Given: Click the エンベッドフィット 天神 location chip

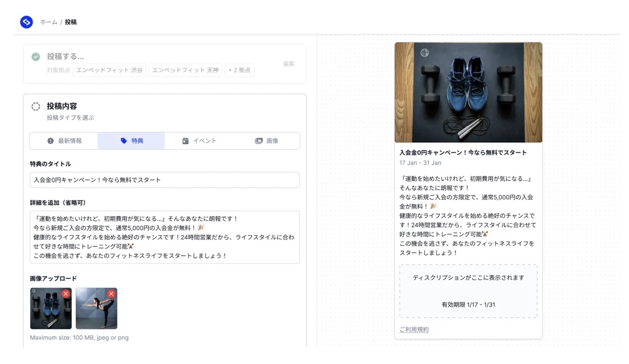Looking at the screenshot, I should 185,70.
